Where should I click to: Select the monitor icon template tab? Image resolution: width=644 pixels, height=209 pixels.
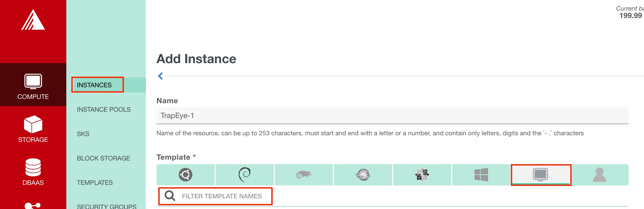coord(541,175)
